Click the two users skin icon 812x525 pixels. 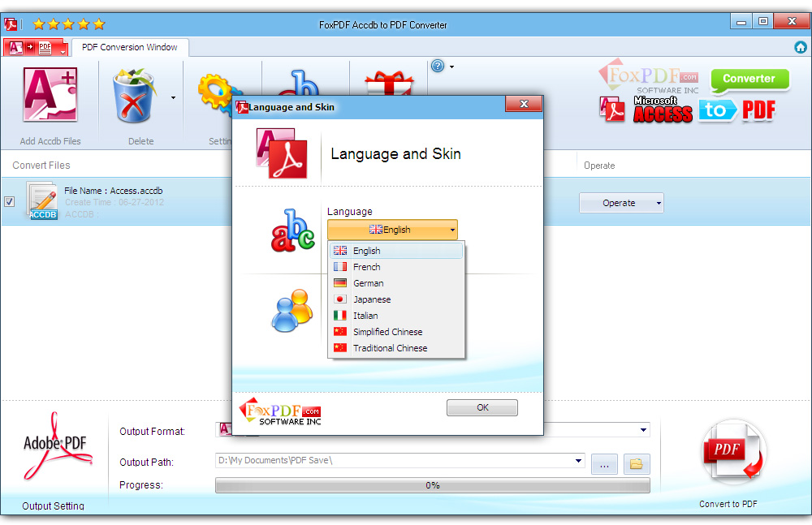coord(292,311)
